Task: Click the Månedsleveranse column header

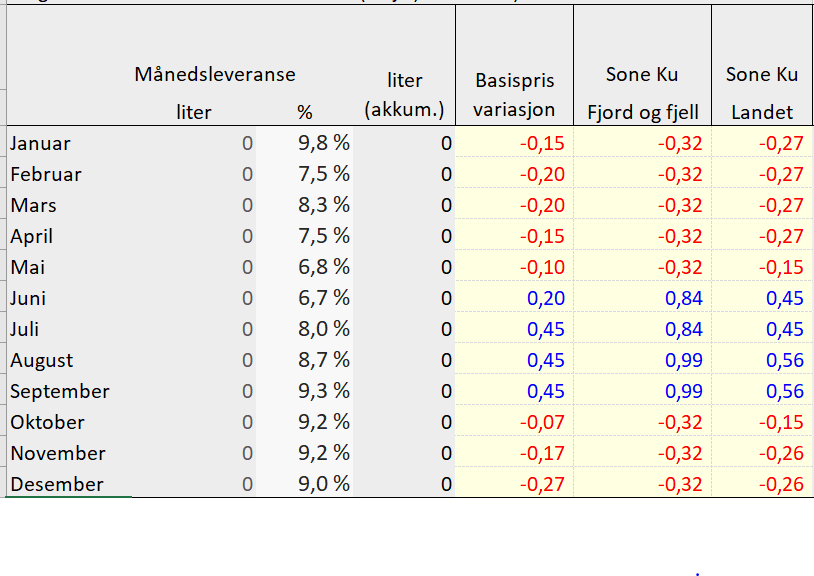Action: click(215, 74)
